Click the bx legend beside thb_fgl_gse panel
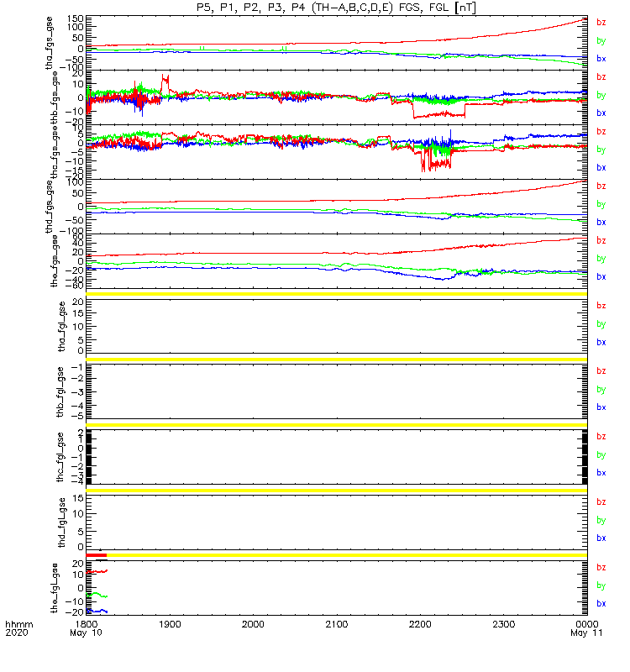This screenshot has height=672, width=630. tap(601, 407)
